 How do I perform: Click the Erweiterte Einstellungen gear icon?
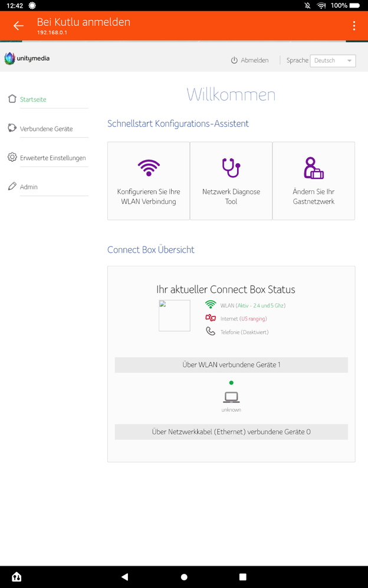pyautogui.click(x=12, y=157)
